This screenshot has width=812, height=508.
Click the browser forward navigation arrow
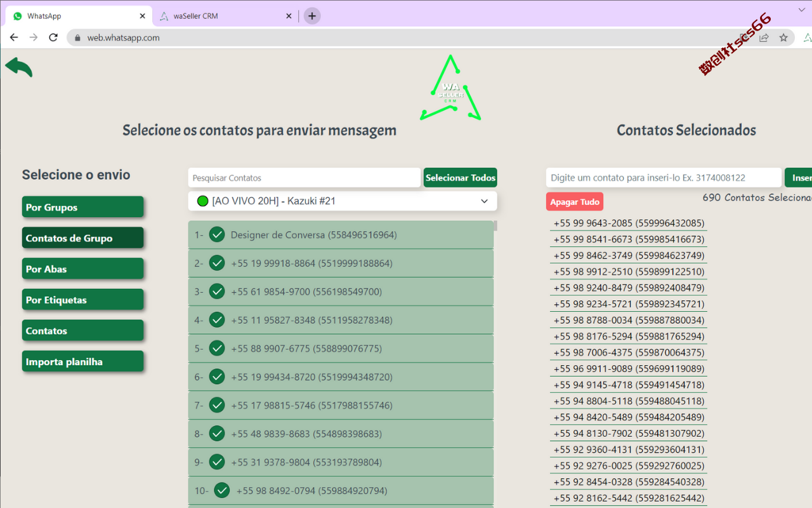tap(34, 37)
